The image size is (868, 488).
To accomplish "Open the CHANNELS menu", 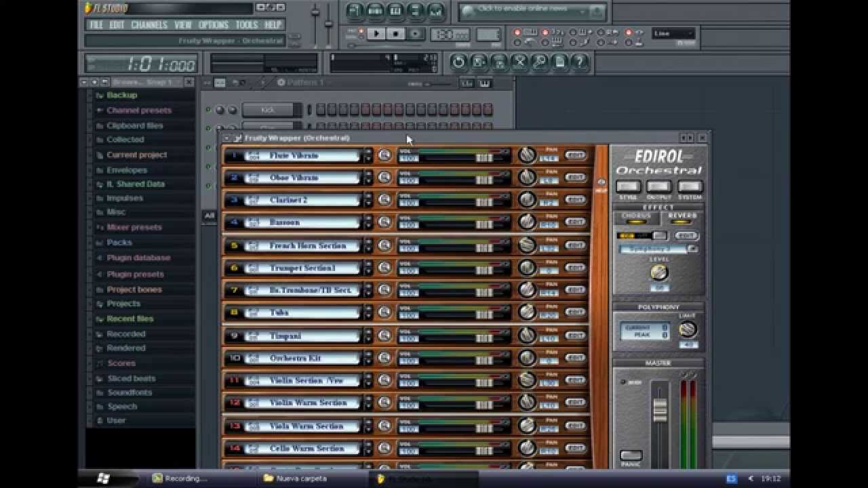I will click(149, 25).
